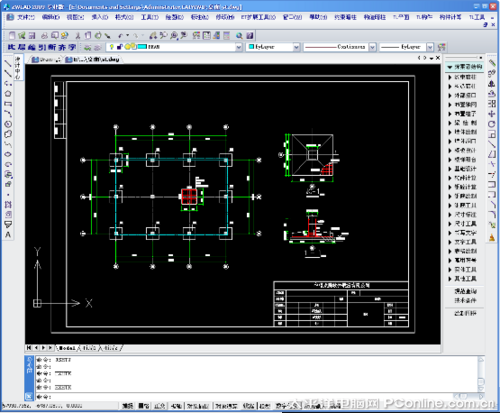Open the layer name dropdown arrow
Screen dimensions: 500x413
click(x=239, y=47)
